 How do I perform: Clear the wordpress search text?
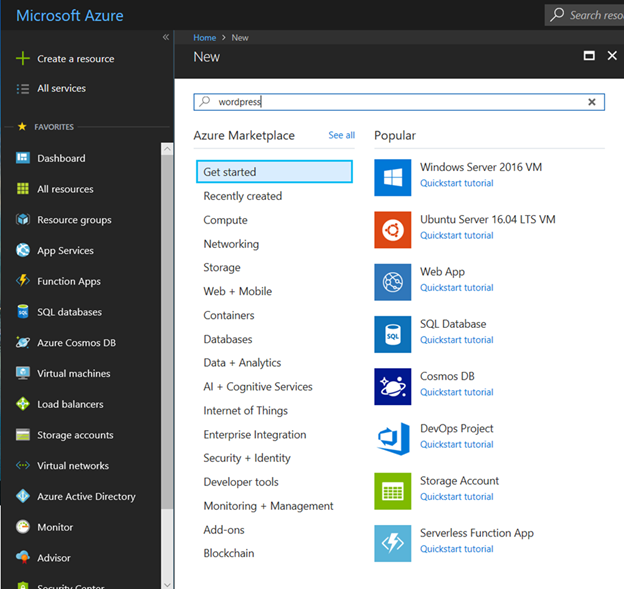tap(592, 102)
